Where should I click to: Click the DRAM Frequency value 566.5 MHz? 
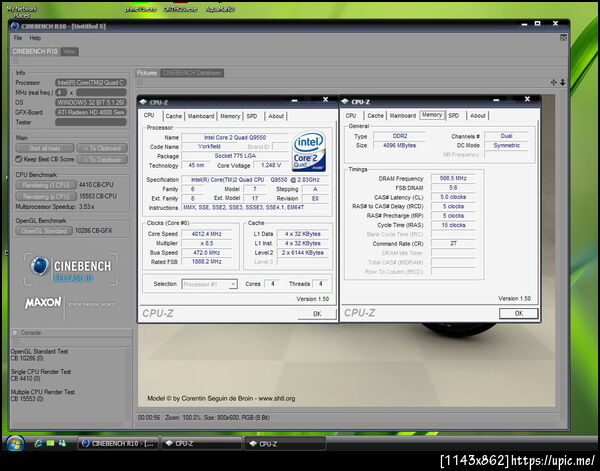point(453,178)
